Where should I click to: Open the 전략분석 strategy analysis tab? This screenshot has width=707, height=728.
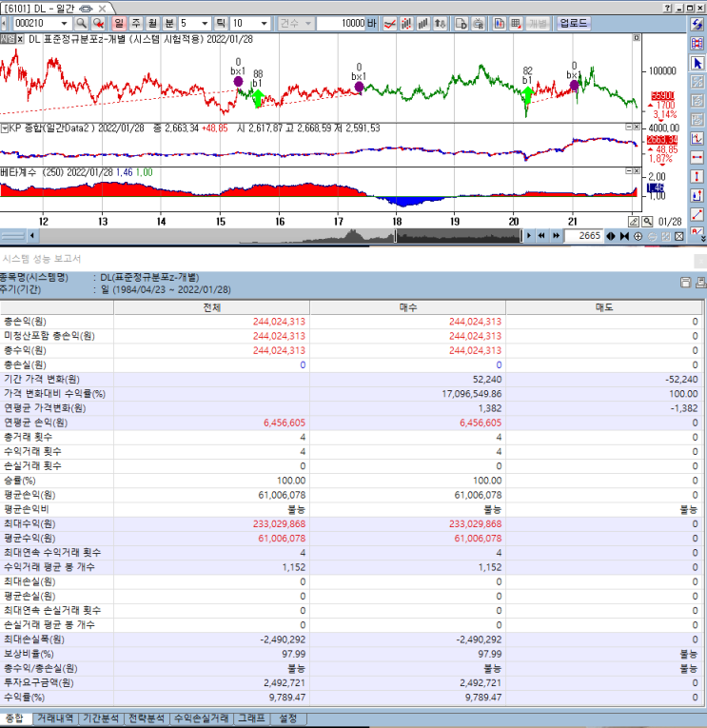tap(147, 718)
